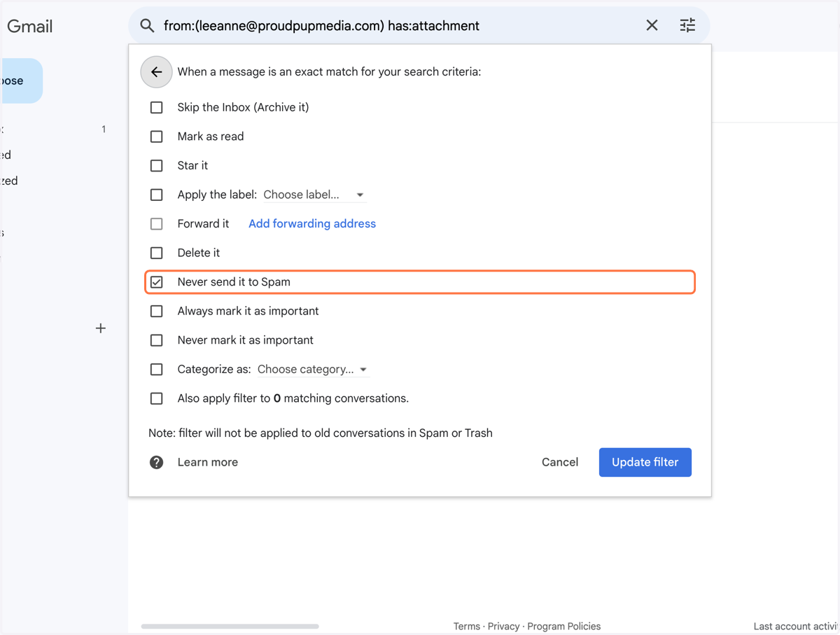
Task: Tick the Categorize as checkbox
Action: 157,369
